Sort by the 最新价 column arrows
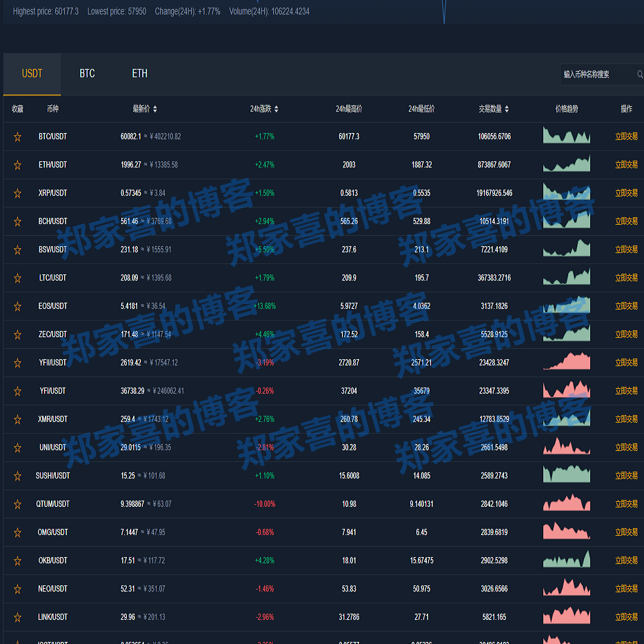This screenshot has height=644, width=644. coord(155,108)
